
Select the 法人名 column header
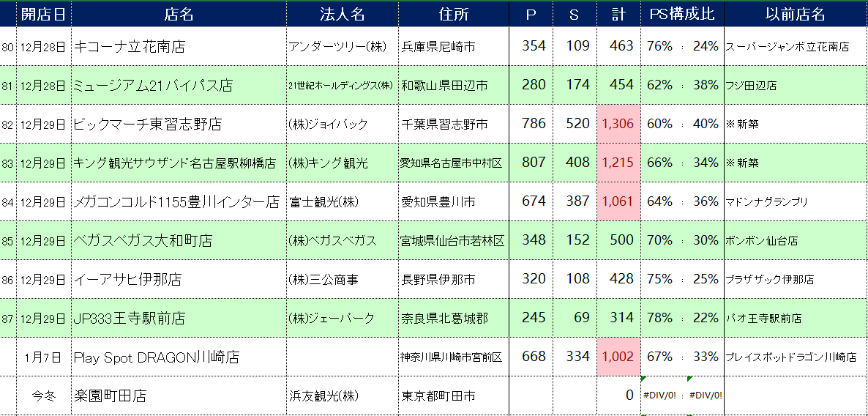(x=342, y=15)
